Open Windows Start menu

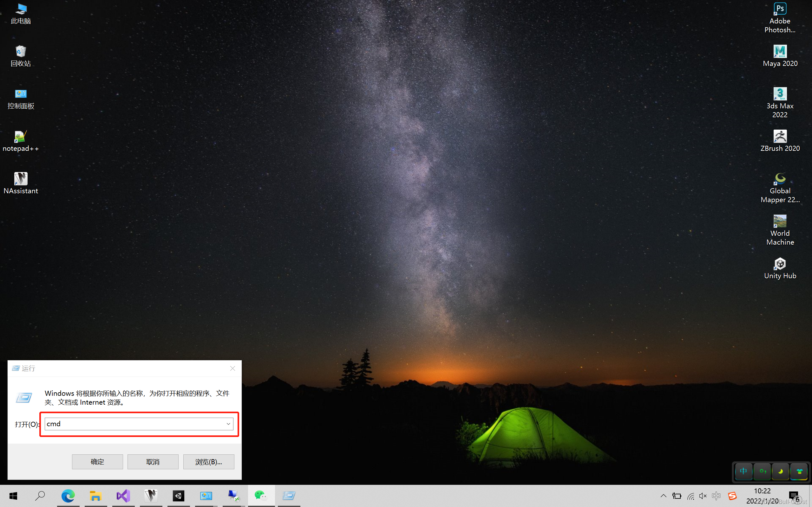(x=13, y=496)
